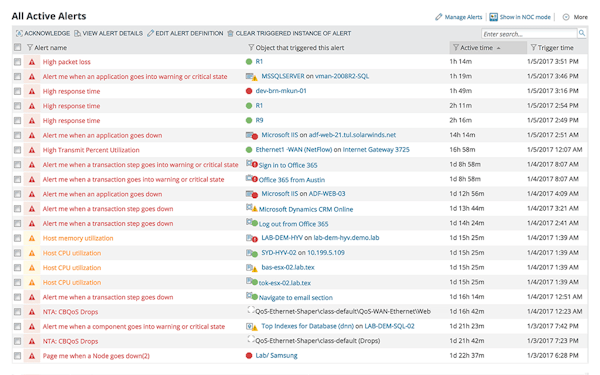Sort by the Trigger time column header

pos(556,48)
